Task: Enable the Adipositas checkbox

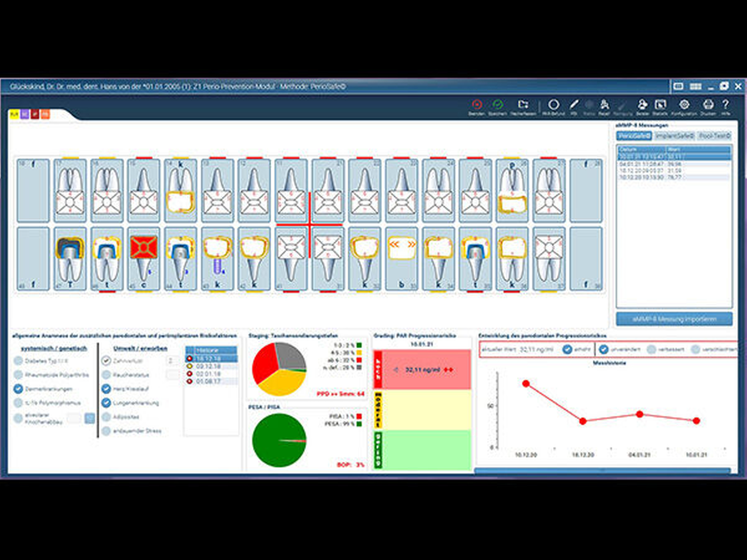Action: pyautogui.click(x=106, y=417)
